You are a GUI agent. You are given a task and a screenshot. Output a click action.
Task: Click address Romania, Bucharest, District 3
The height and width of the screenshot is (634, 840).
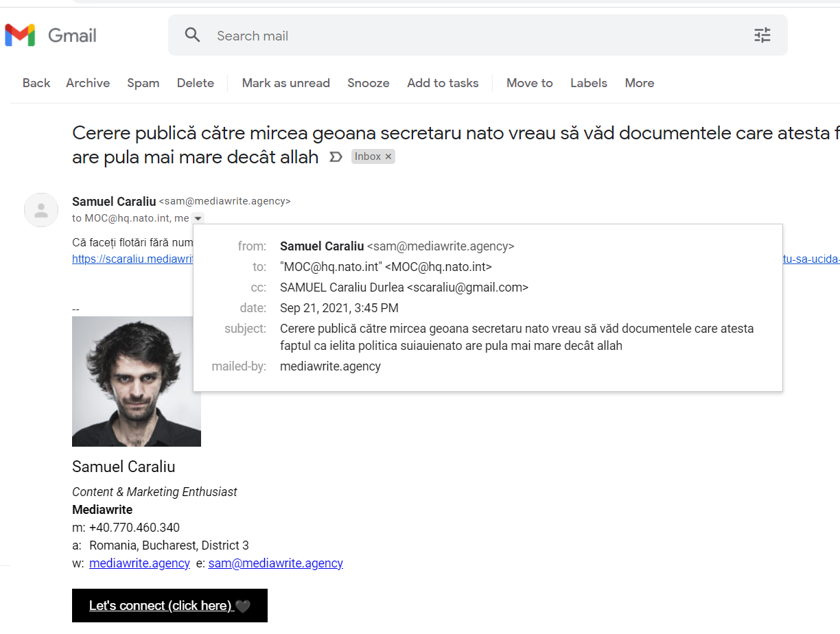click(169, 545)
